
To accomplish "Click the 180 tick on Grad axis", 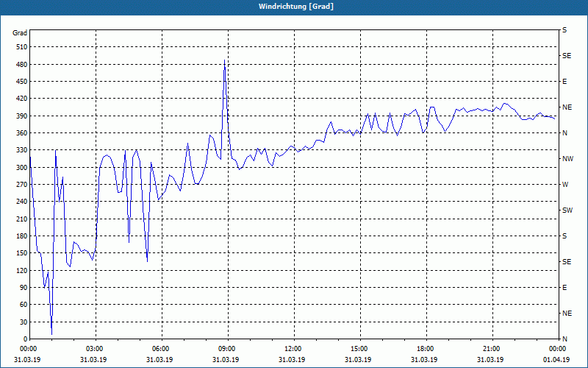I will 22,236.
